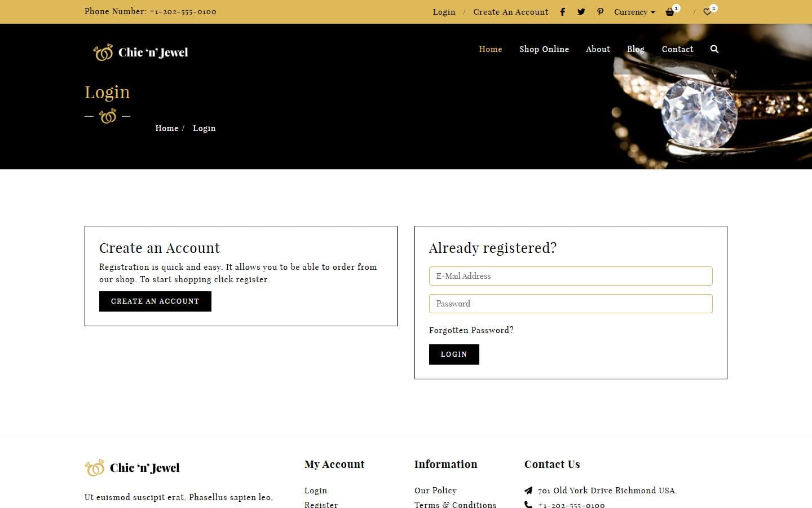Click the Information footer heading
This screenshot has width=812, height=508.
pyautogui.click(x=445, y=464)
